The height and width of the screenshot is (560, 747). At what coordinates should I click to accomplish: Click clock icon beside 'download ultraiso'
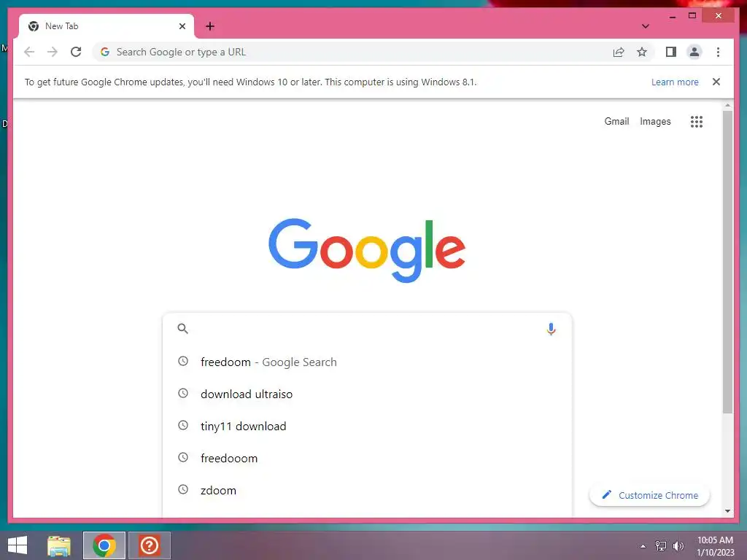[183, 393]
